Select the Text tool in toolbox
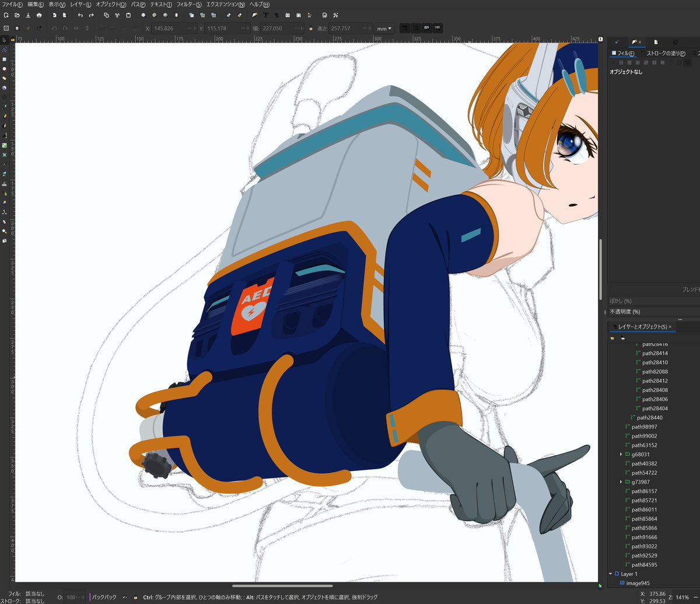 click(x=4, y=135)
